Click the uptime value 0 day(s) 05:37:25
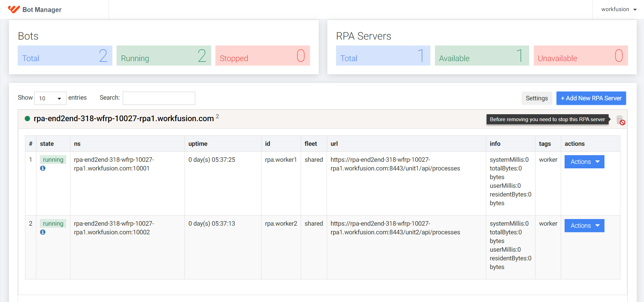The height and width of the screenshot is (302, 644). [x=212, y=160]
